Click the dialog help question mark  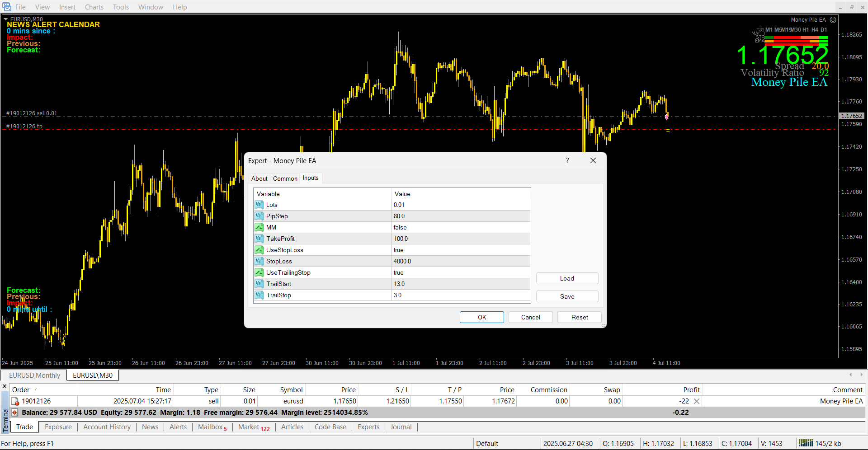pos(567,161)
